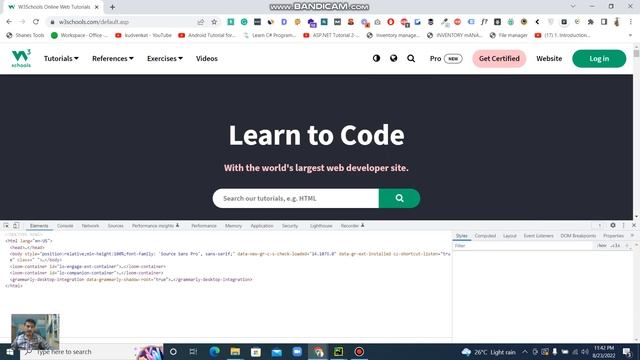
Task: Click the browser forward arrow
Action: coord(22,22)
